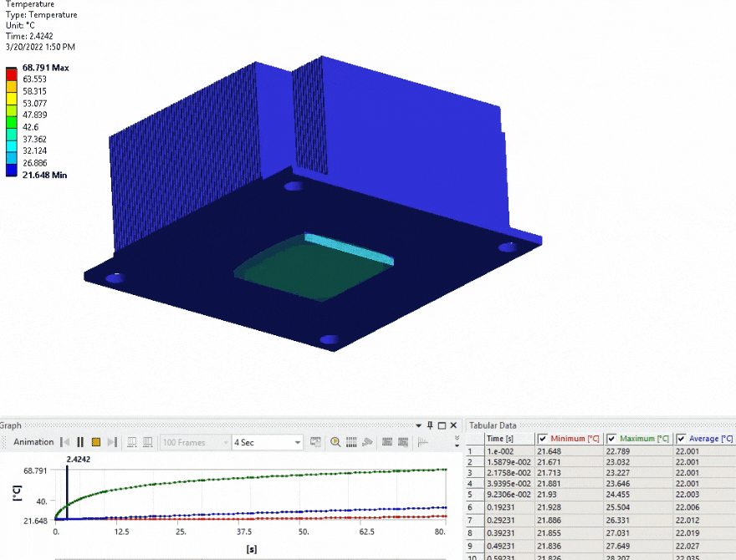
Task: Pin the Graph panel with the pushpin icon
Action: coord(430,425)
